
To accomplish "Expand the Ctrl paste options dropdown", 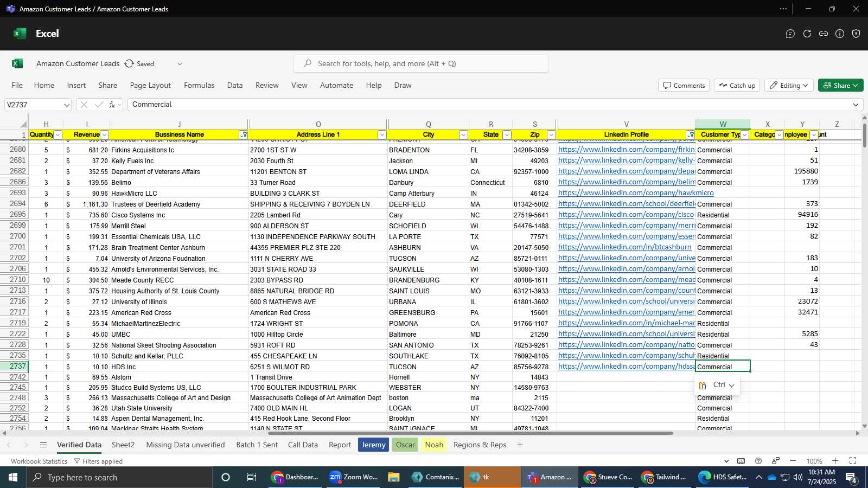I will click(732, 386).
